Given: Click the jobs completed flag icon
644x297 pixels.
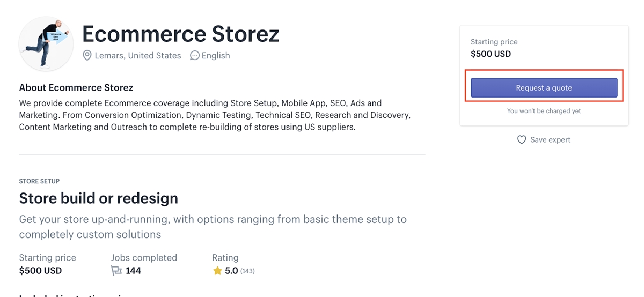Looking at the screenshot, I should pos(116,271).
